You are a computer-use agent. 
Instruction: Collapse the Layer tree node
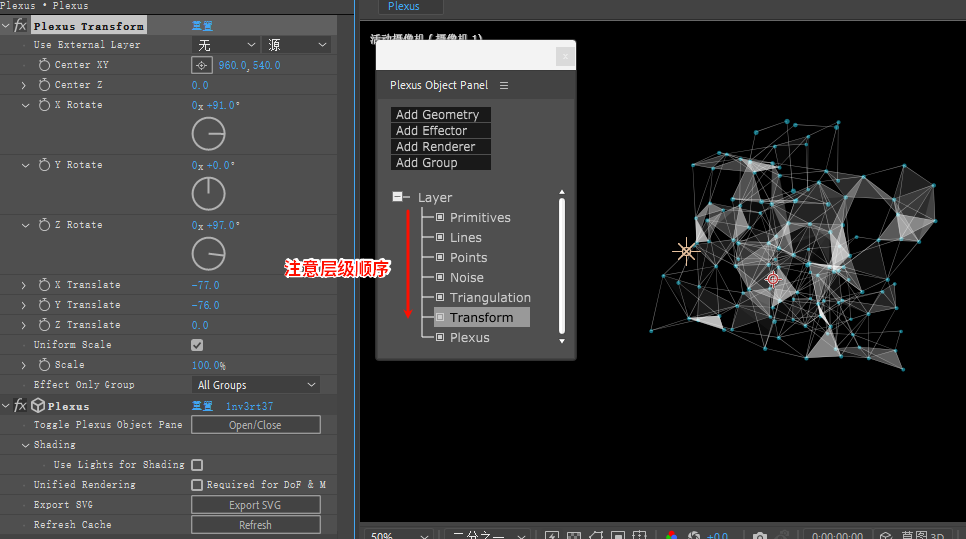pyautogui.click(x=397, y=197)
